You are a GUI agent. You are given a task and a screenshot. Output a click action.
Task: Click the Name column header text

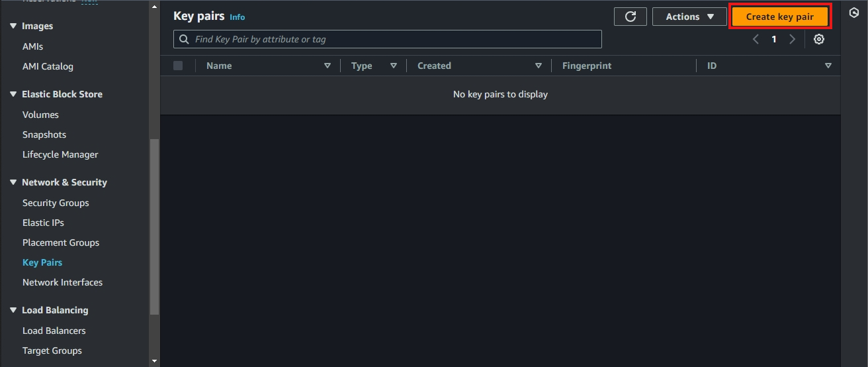219,66
